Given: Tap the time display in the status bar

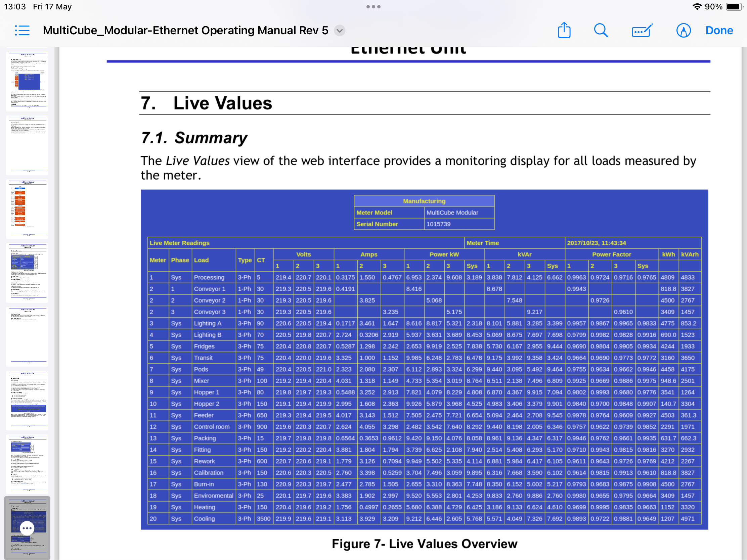Looking at the screenshot, I should (x=15, y=7).
